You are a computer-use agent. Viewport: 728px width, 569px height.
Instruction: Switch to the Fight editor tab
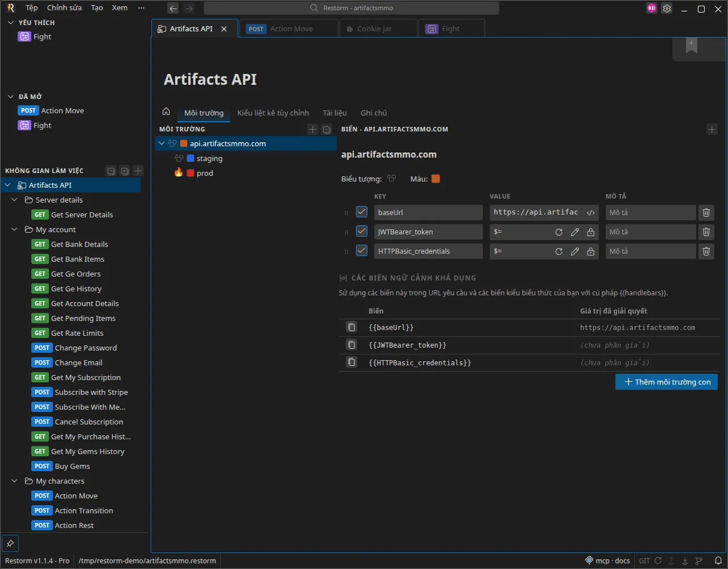(452, 28)
